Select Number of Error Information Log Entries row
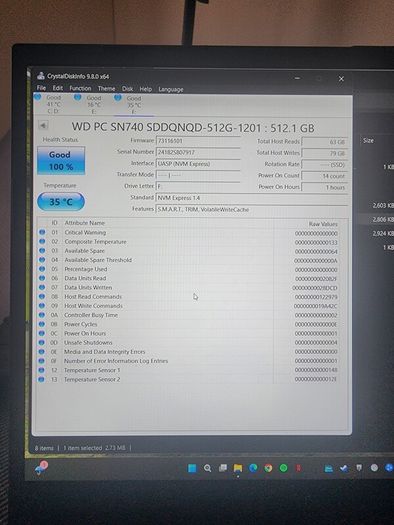The image size is (394, 525). [x=188, y=361]
